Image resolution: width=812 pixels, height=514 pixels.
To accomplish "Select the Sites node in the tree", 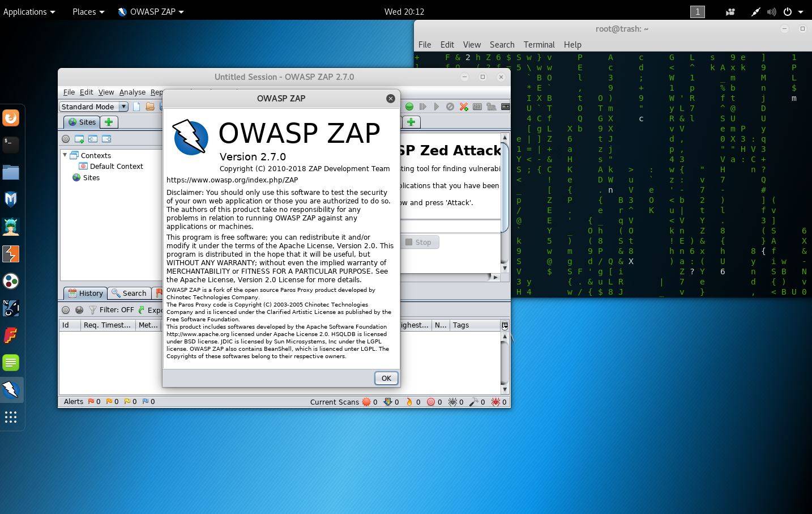I will coord(86,177).
